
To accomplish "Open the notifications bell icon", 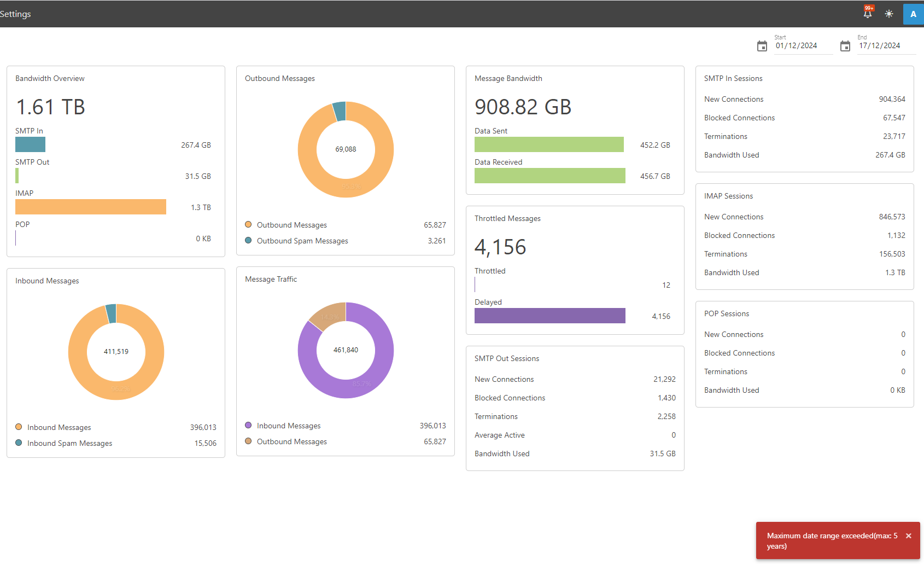I will (867, 14).
